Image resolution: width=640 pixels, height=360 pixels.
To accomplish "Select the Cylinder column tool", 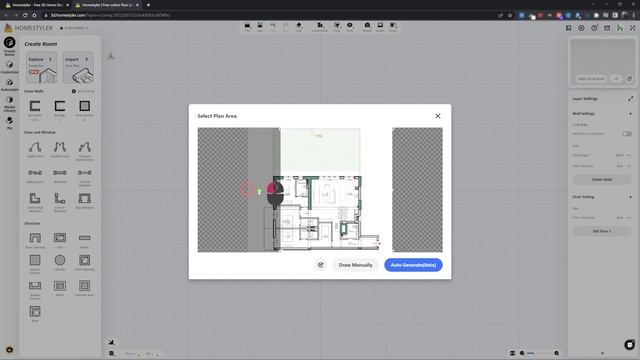I will [60, 263].
